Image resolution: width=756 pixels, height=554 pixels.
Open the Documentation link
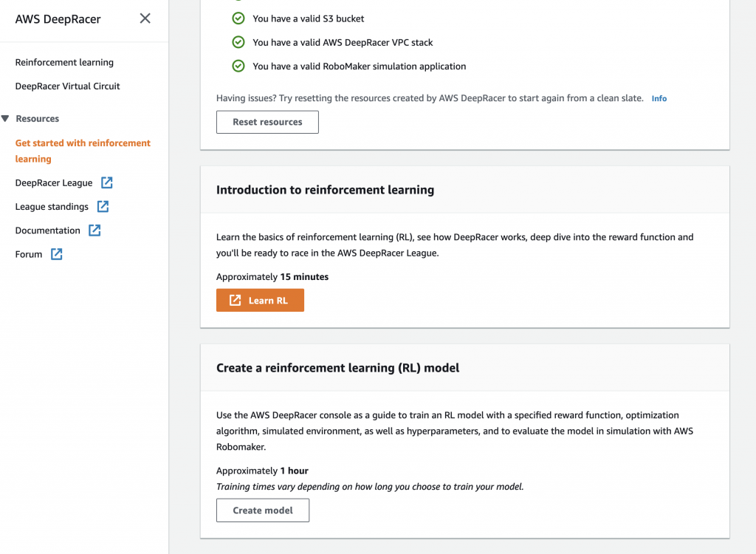(47, 230)
